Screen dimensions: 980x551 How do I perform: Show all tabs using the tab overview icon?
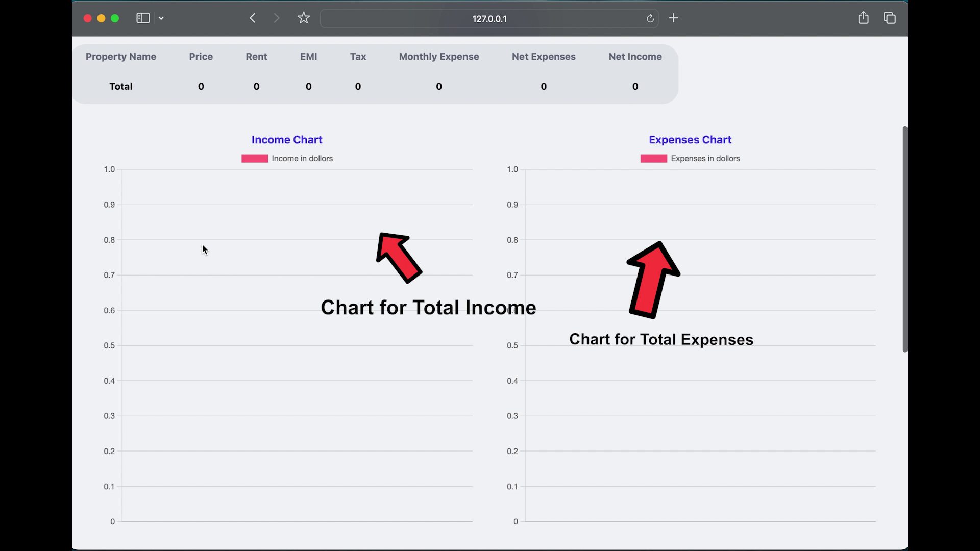889,18
